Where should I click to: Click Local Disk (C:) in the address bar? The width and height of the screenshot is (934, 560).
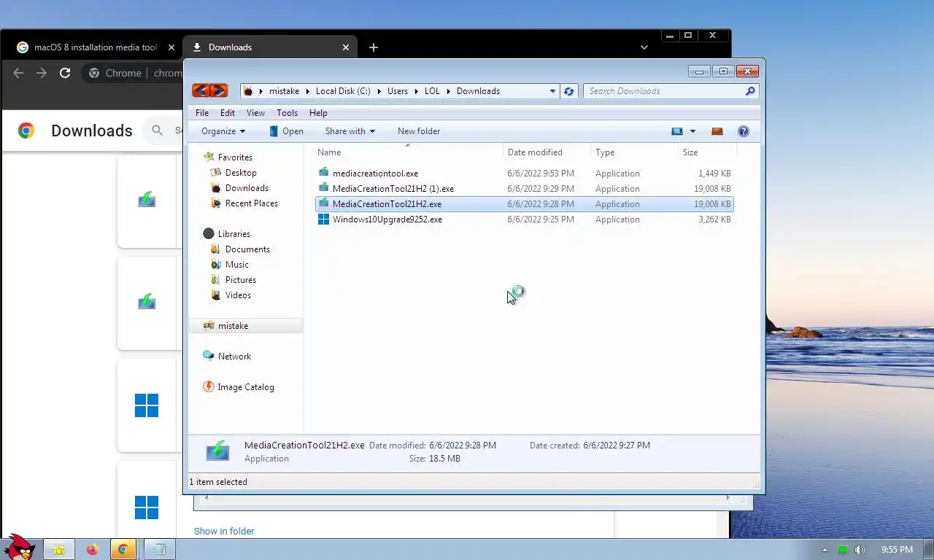[343, 91]
